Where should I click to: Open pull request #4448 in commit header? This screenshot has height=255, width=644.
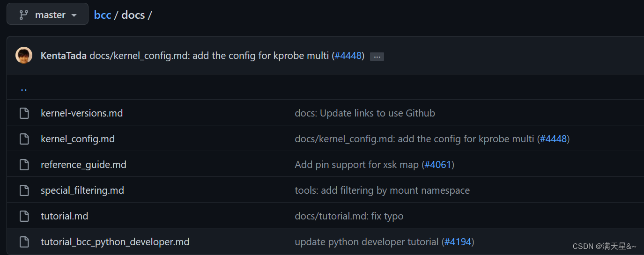348,56
